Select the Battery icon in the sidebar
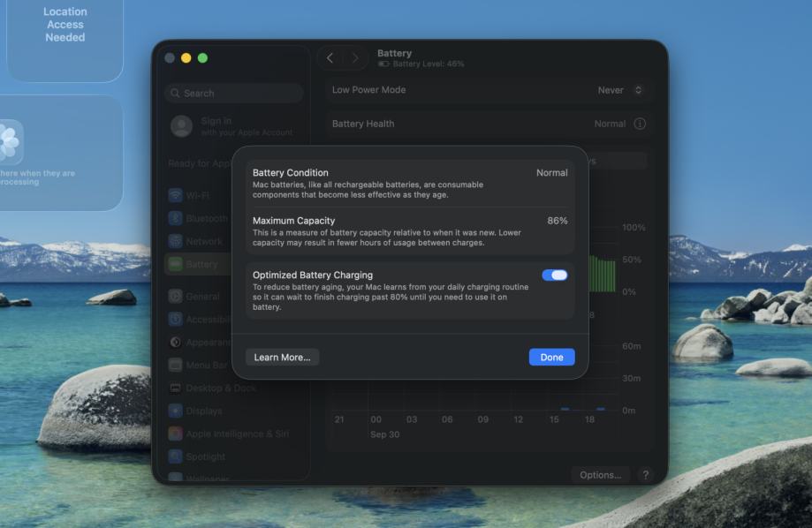Image resolution: width=812 pixels, height=528 pixels. (176, 264)
